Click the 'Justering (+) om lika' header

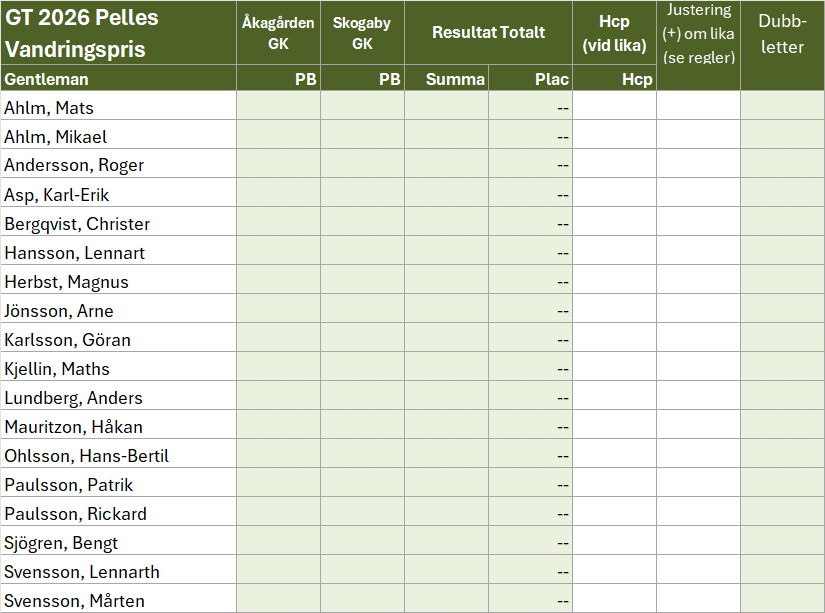[x=698, y=33]
